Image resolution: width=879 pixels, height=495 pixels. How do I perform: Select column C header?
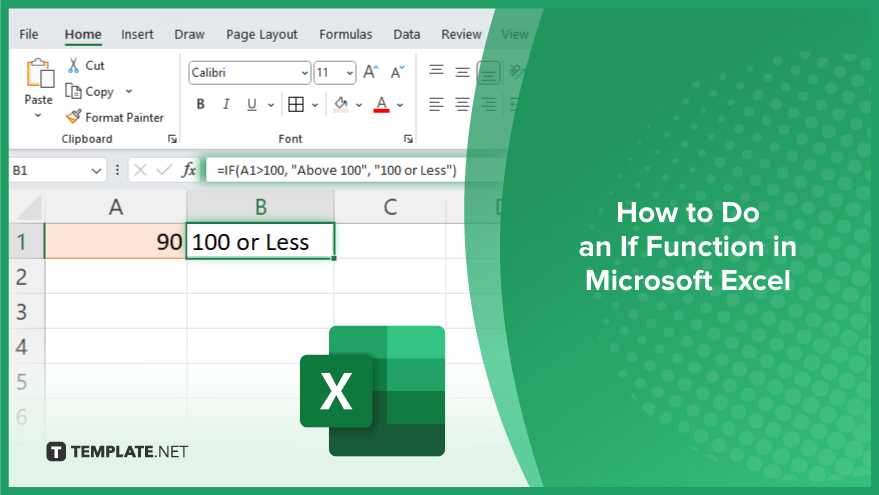tap(390, 207)
